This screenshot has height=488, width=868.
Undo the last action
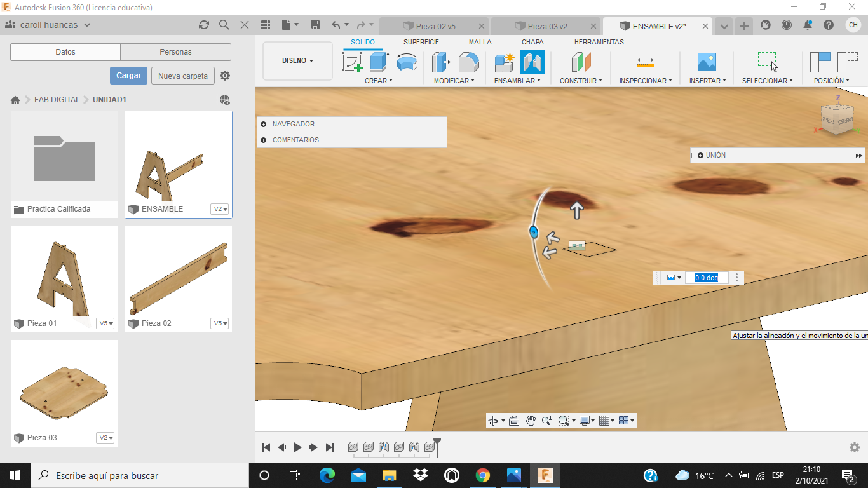pos(336,25)
